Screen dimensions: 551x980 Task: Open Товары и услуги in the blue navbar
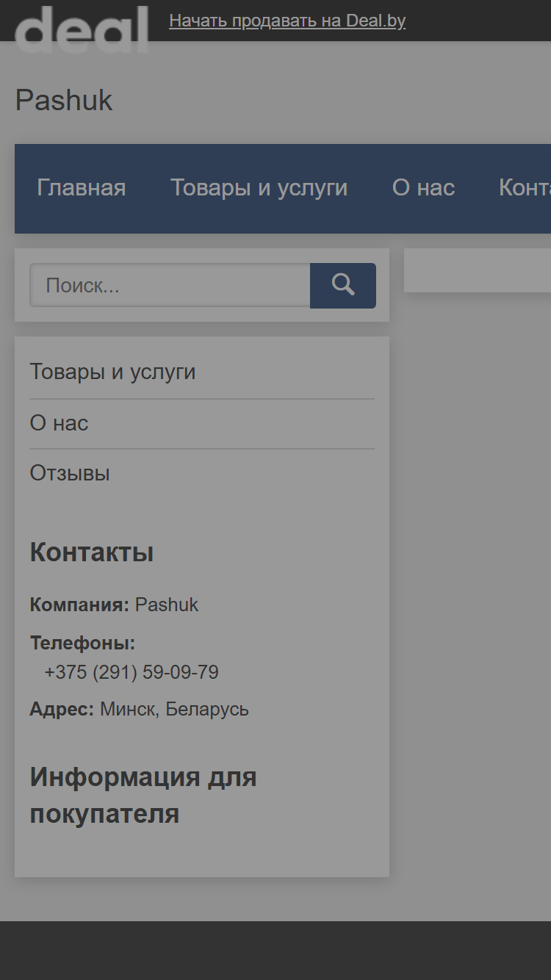coord(259,188)
